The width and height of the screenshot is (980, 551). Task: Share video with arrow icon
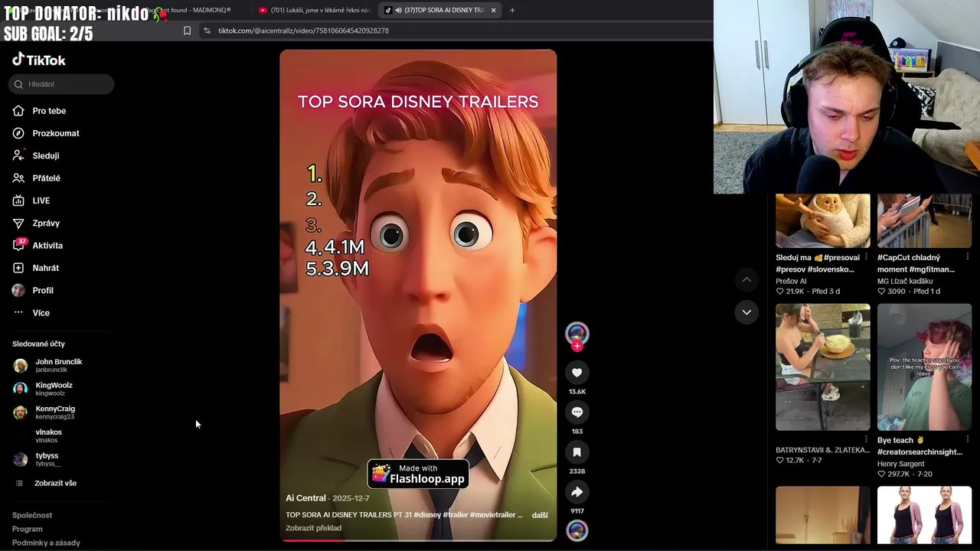click(x=577, y=492)
